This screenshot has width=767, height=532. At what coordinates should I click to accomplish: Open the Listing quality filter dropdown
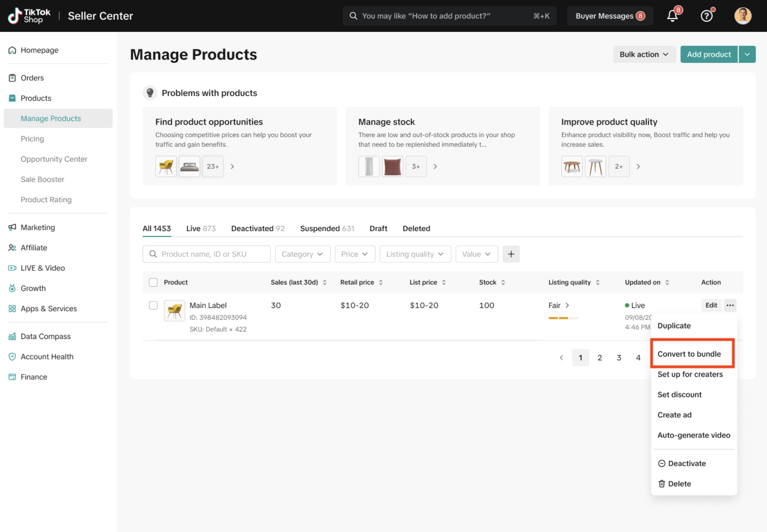[415, 254]
